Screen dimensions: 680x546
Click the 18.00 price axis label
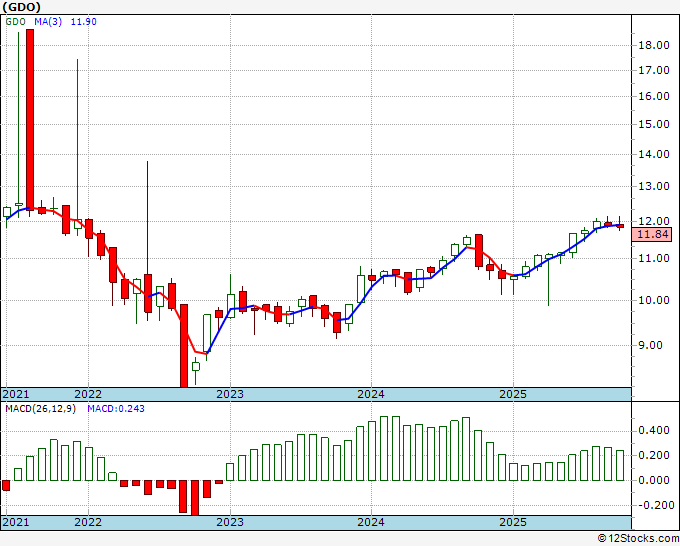[654, 45]
